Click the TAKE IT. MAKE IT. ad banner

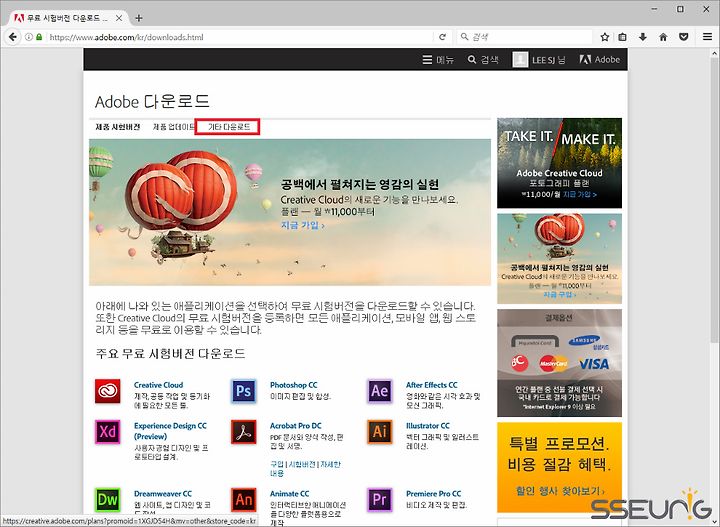tap(559, 163)
